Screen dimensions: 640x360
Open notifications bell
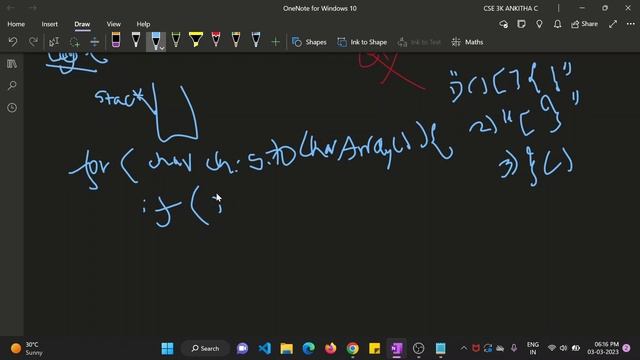pyautogui.click(x=557, y=24)
